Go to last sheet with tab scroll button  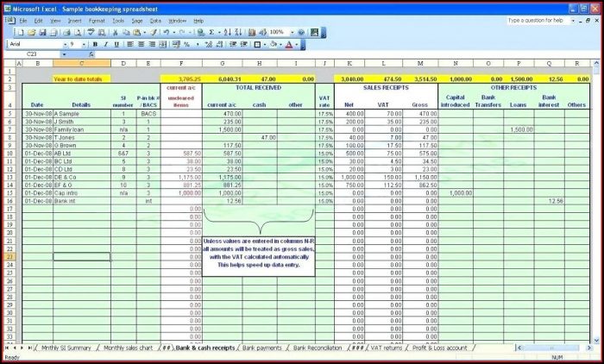pos(29,348)
